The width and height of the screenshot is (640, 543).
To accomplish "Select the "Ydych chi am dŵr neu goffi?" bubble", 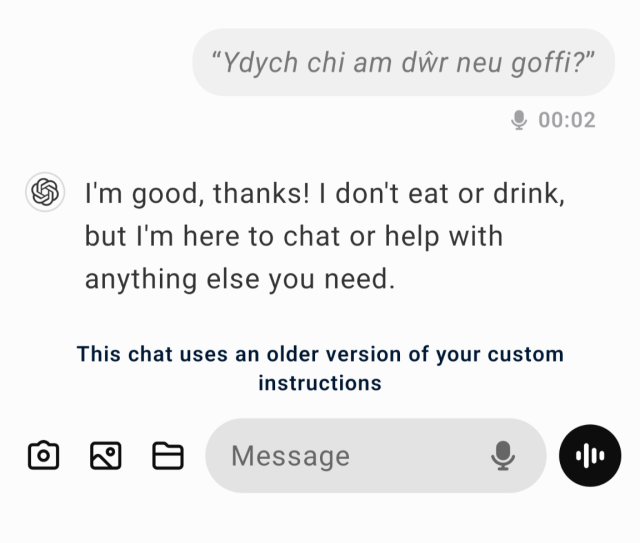I will coord(403,63).
